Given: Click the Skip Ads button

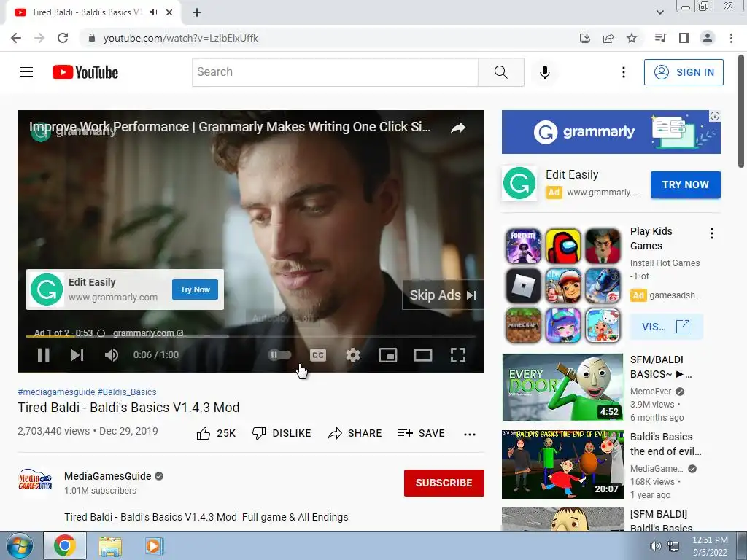Looking at the screenshot, I should pos(443,295).
